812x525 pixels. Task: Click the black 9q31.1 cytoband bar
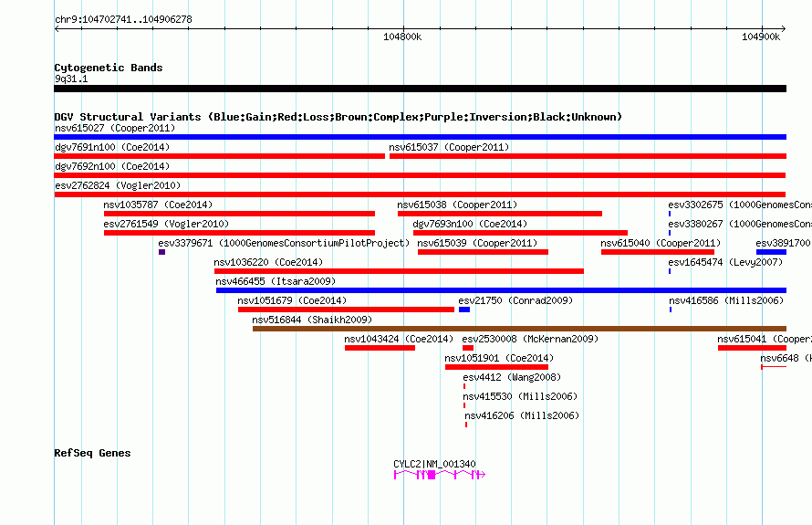click(420, 89)
